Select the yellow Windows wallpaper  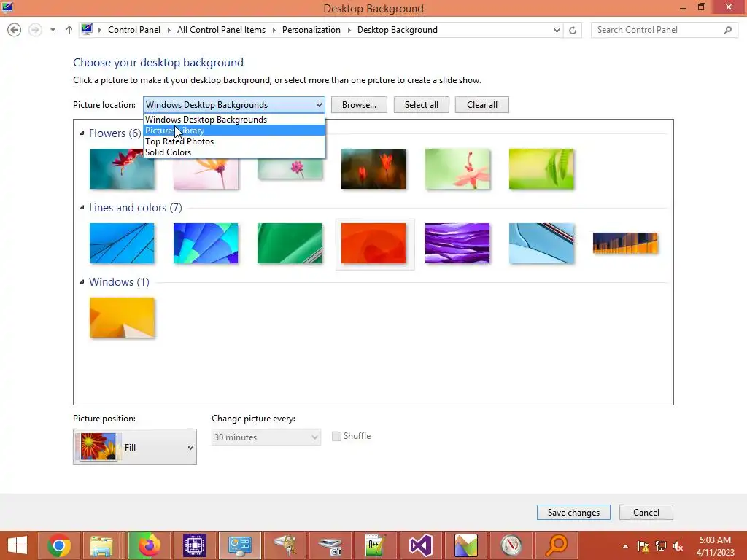[x=122, y=318]
